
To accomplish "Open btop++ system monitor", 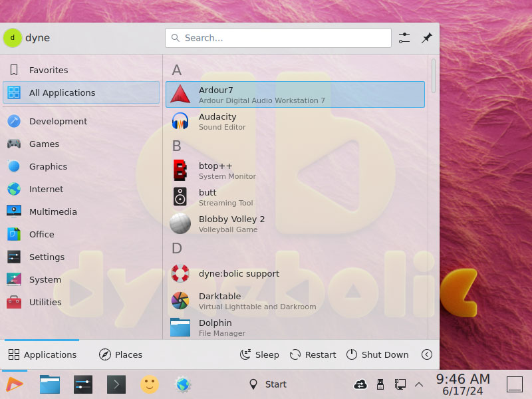I will coord(295,170).
